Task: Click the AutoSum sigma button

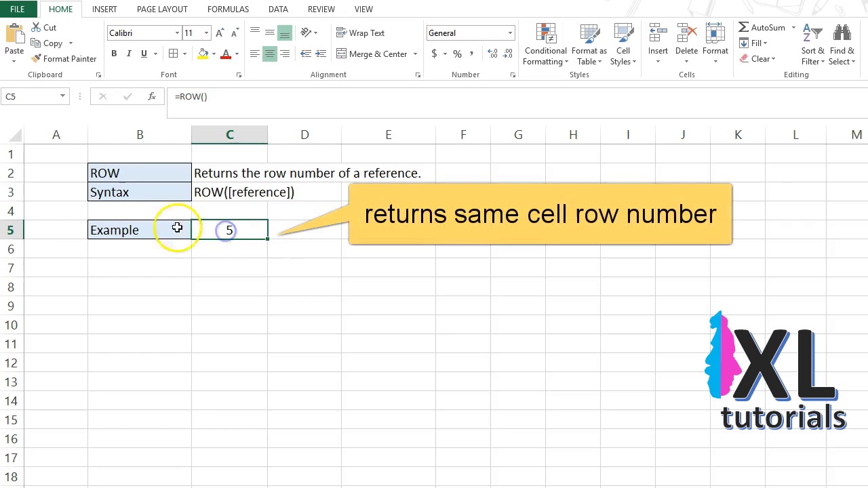Action: pyautogui.click(x=762, y=28)
